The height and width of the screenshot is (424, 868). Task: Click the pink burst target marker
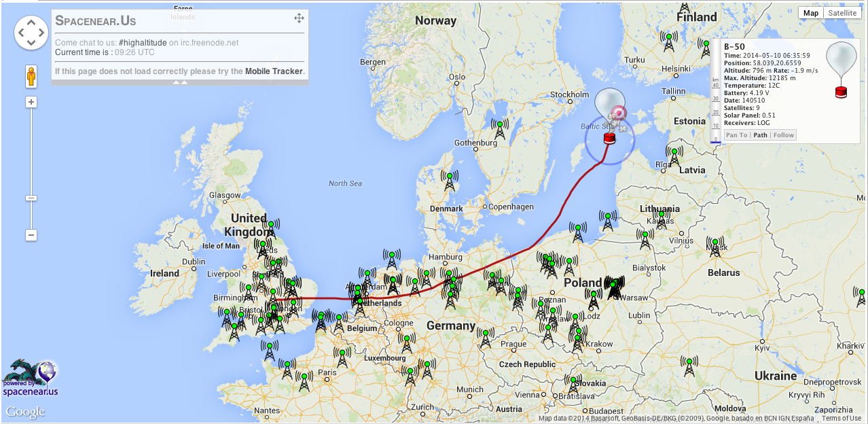click(618, 112)
